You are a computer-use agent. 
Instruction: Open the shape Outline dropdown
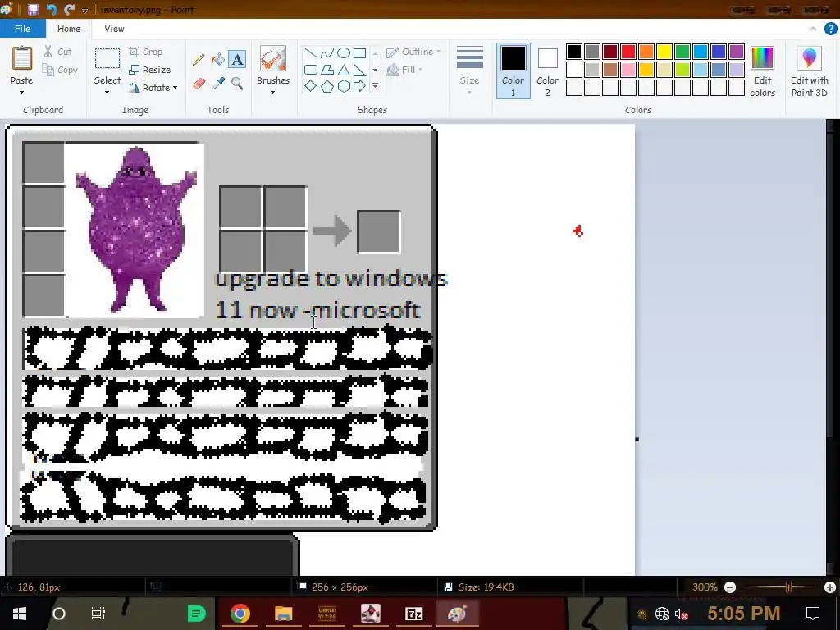[413, 52]
